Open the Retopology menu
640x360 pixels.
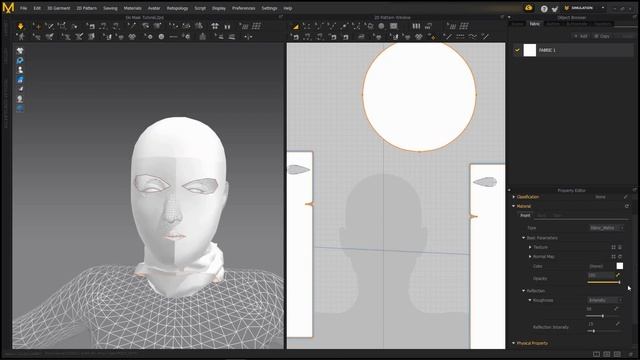click(x=177, y=8)
